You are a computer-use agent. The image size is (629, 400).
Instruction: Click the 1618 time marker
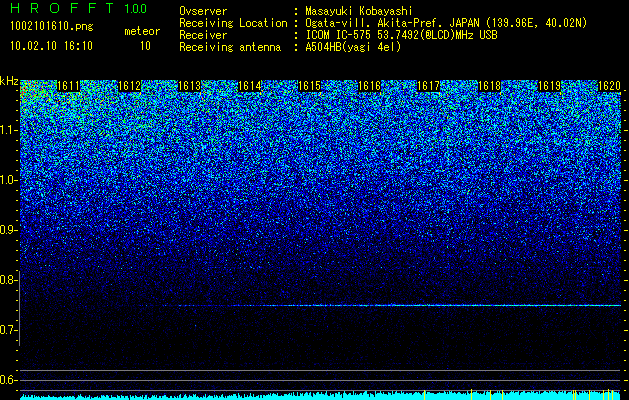pos(489,86)
